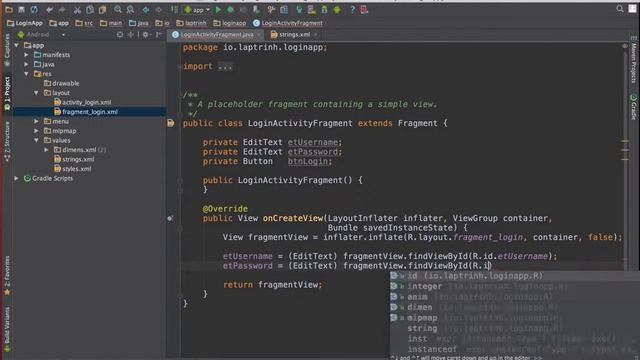This screenshot has width=640, height=360.
Task: Expand the mipmap folder
Action: tap(36, 131)
